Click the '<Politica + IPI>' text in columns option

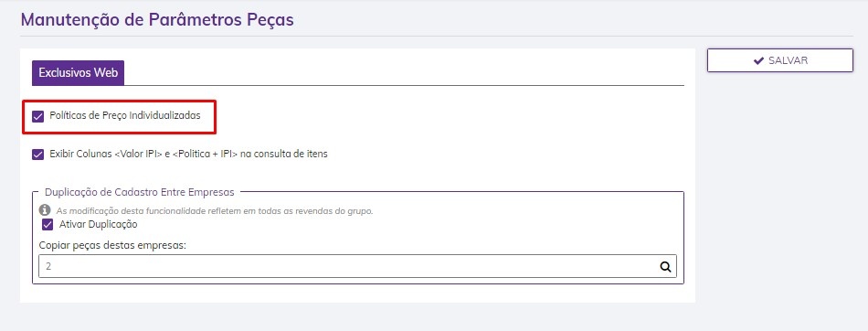click(206, 155)
